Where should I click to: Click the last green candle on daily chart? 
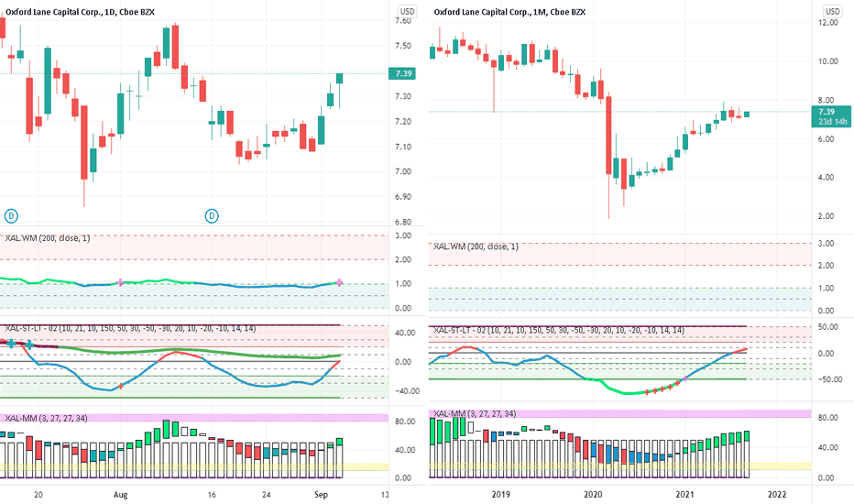[x=339, y=79]
